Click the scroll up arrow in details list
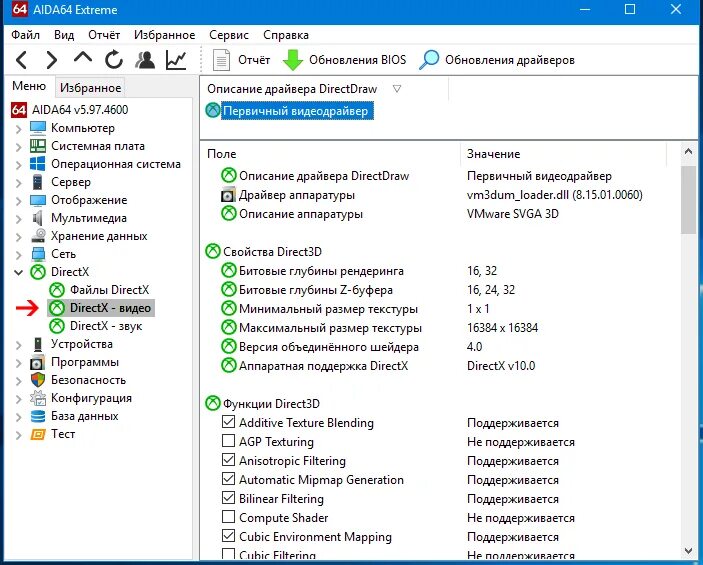The image size is (703, 565). coord(688,152)
